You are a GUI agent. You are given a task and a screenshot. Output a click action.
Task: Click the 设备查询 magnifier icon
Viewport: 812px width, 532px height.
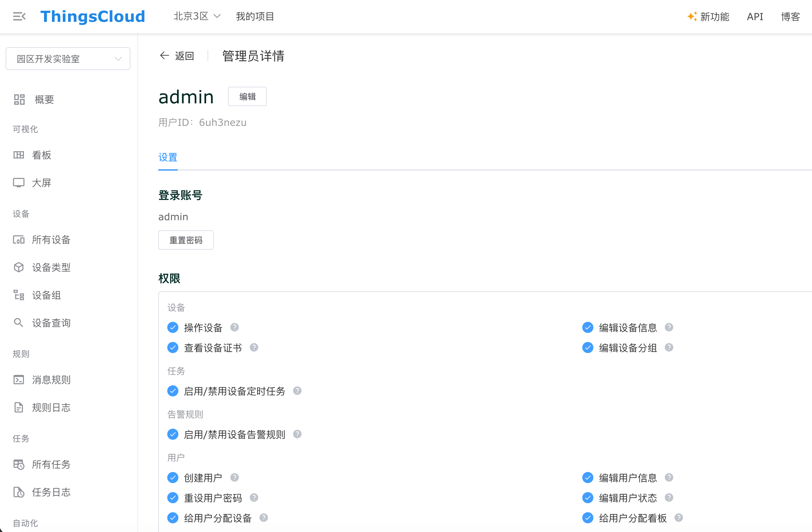pos(19,323)
